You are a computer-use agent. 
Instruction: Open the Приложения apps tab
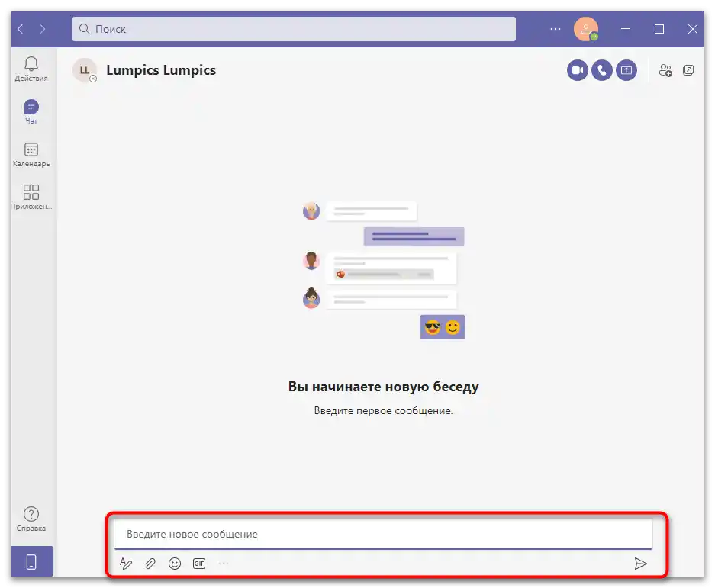[31, 197]
